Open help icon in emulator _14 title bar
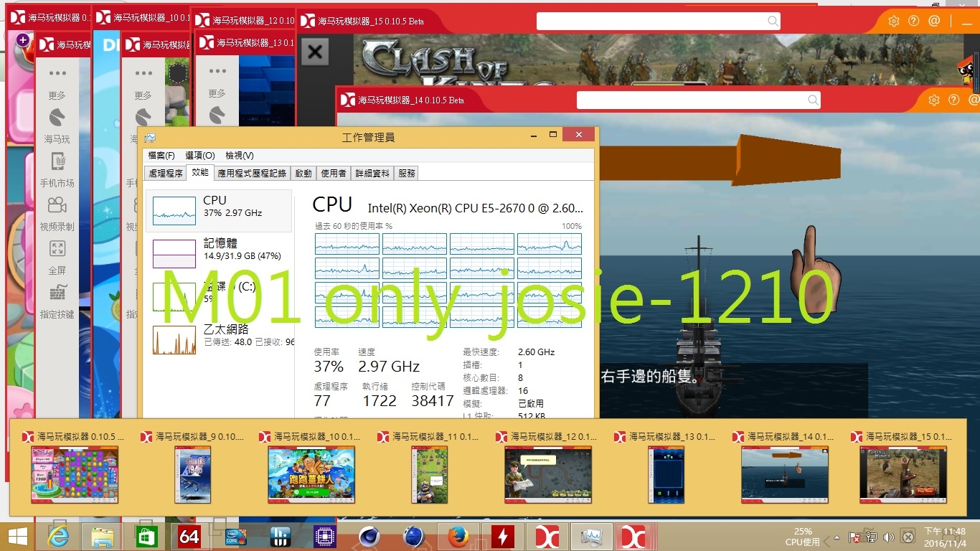This screenshot has height=551, width=980. tap(954, 100)
